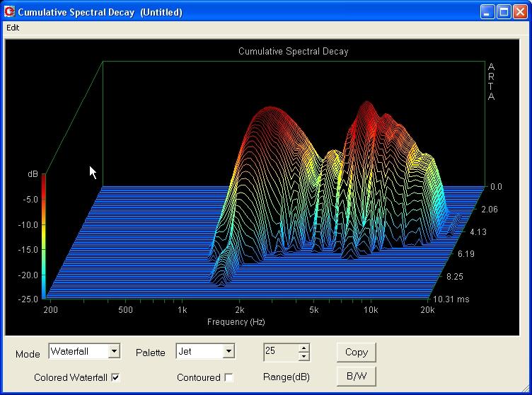Increase Range(dB) with the up arrow

click(303, 348)
